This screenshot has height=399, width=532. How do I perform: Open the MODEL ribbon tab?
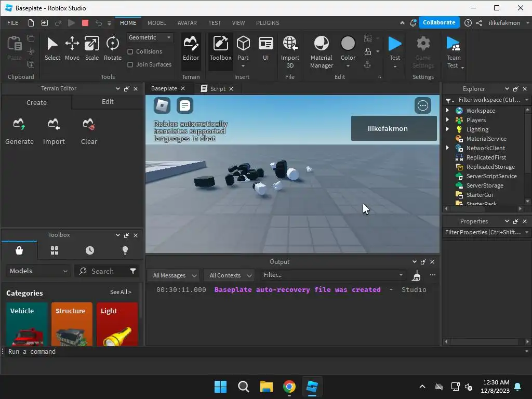[x=157, y=23]
